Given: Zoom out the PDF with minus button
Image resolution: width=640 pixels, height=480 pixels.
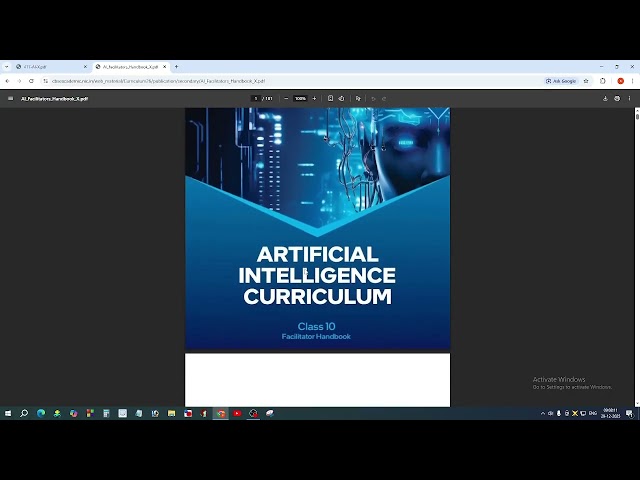Looking at the screenshot, I should 286,99.
